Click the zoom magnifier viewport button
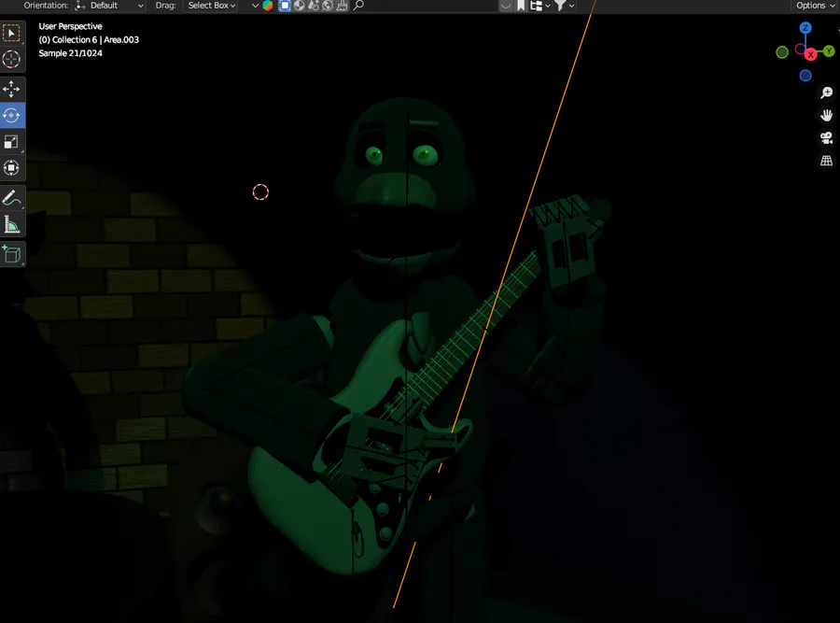The image size is (840, 623). click(x=827, y=92)
